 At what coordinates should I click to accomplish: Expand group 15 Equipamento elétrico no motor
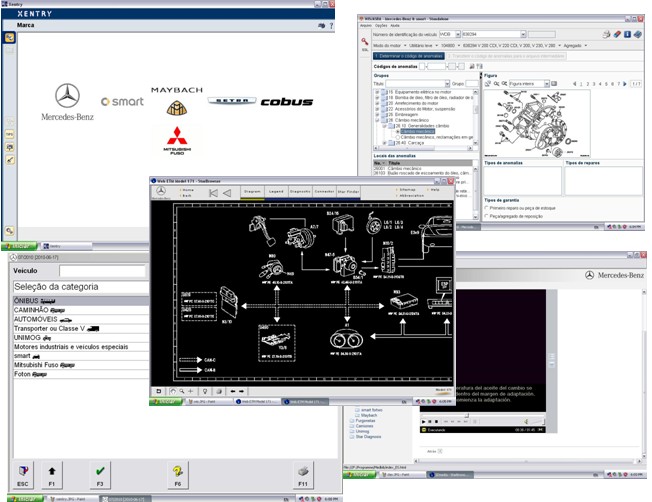[x=378, y=92]
